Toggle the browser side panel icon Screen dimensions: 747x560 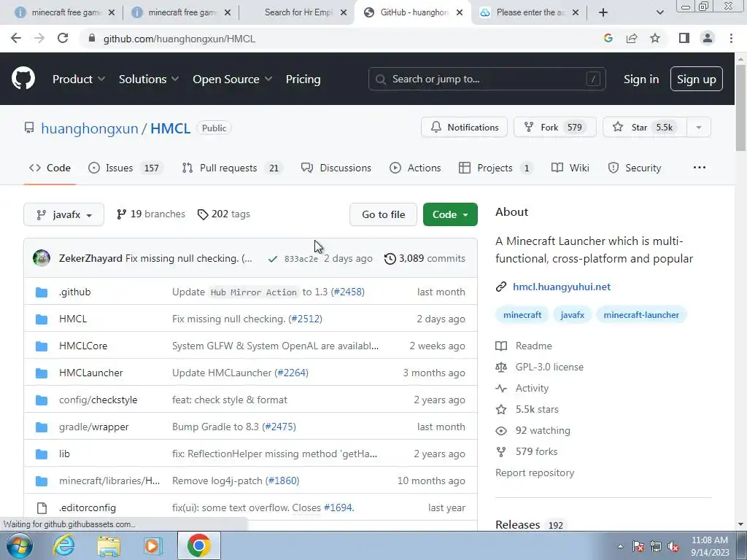[684, 39]
